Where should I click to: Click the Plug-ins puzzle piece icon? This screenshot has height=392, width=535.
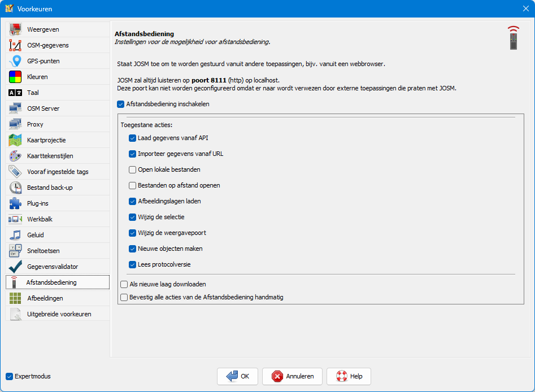[16, 203]
